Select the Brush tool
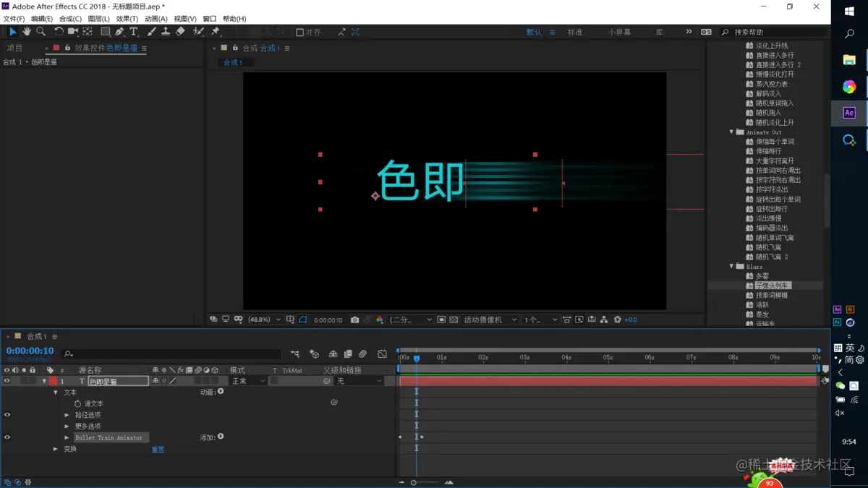 point(151,32)
